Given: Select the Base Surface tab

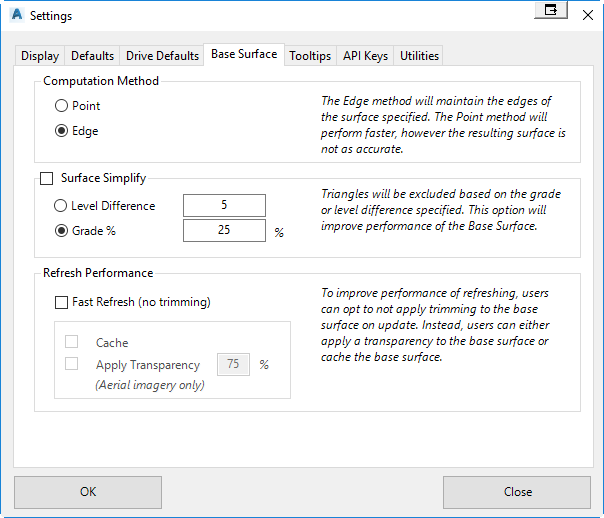Looking at the screenshot, I should coord(244,54).
